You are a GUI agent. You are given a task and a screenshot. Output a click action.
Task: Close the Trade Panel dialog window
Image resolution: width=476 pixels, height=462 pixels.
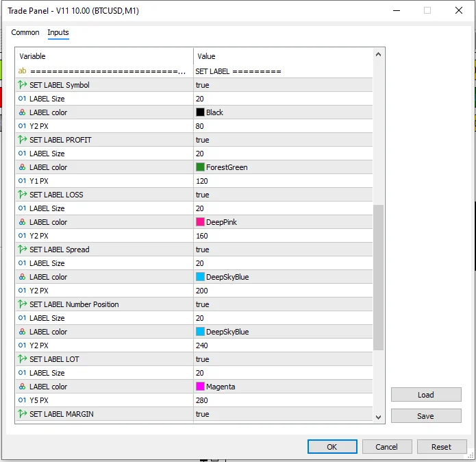459,10
